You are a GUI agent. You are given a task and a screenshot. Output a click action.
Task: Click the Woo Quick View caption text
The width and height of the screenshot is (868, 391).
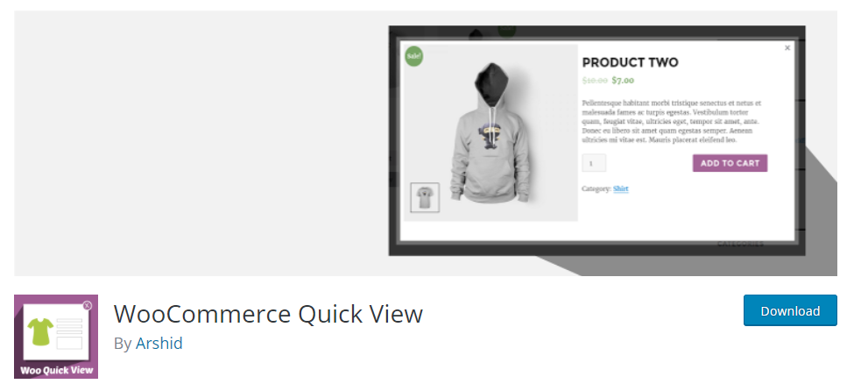tap(56, 370)
